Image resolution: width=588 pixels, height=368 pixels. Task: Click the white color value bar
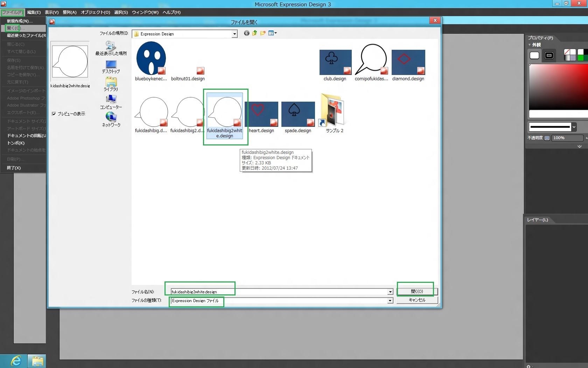[558, 114]
